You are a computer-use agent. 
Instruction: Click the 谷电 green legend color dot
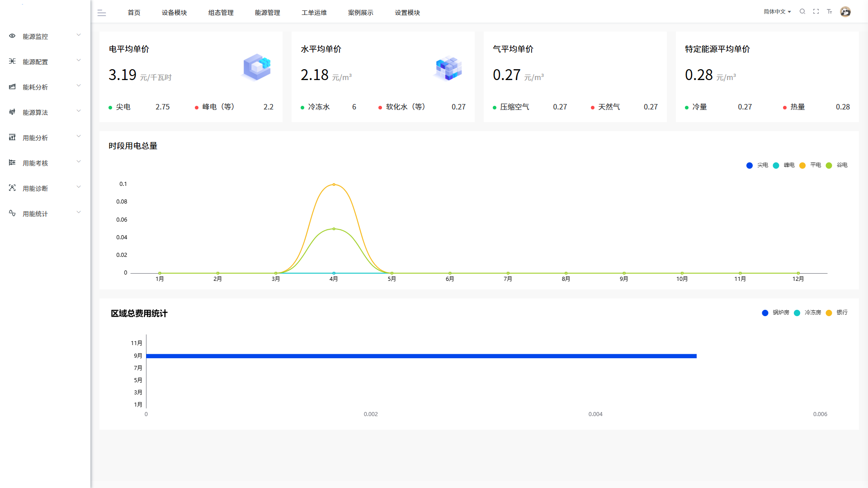[x=829, y=166]
